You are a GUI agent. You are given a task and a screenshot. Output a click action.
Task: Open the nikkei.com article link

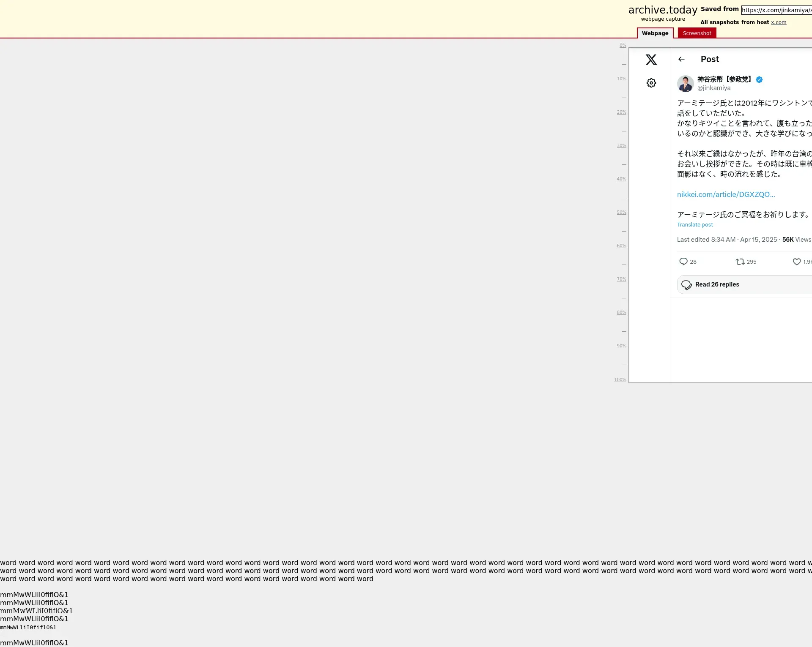726,194
